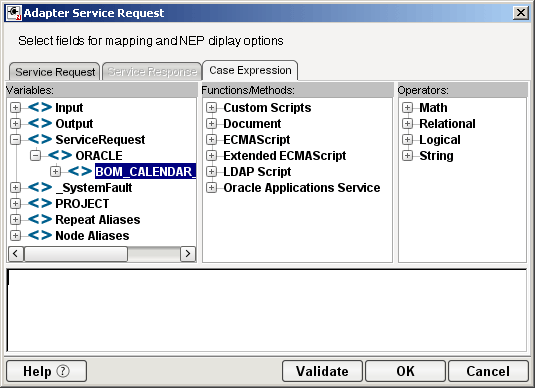Select the Repeat Aliases label

pyautogui.click(x=98, y=219)
